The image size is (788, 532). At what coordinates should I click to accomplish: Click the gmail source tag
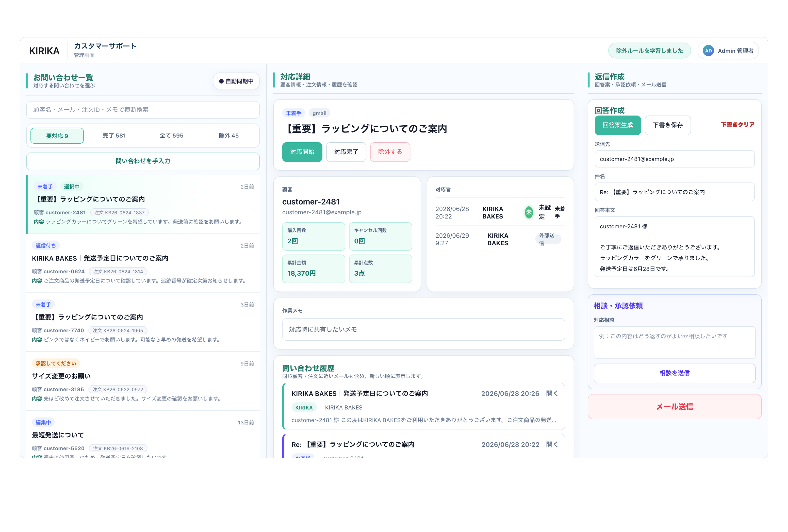[x=319, y=113]
